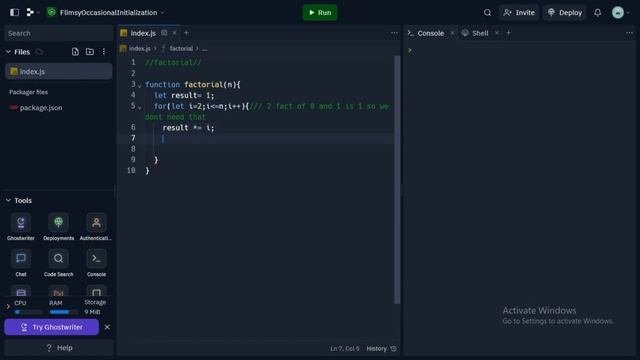Deploy the project with Deploy button

(564, 12)
